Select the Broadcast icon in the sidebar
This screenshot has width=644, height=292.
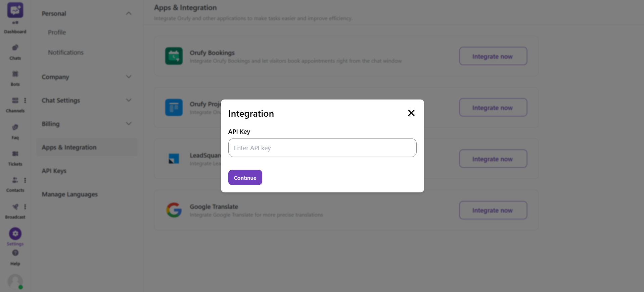[15, 210]
